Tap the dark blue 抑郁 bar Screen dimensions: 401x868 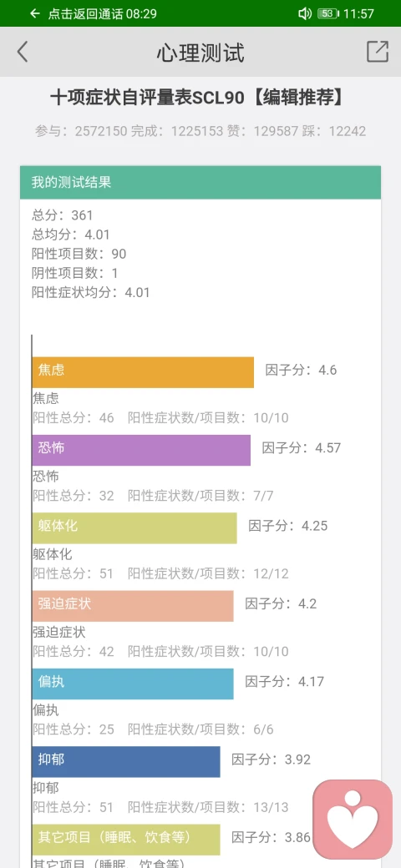coord(126,762)
